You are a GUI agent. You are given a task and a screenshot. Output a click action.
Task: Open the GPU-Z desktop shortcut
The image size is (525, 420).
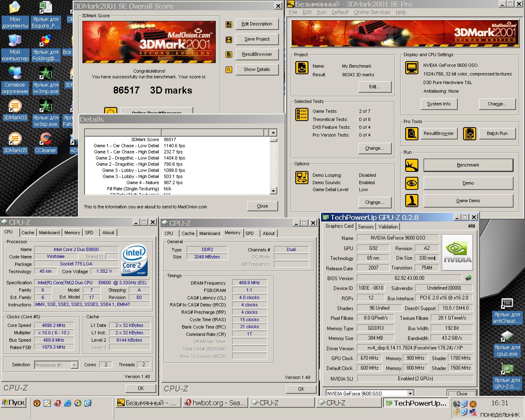click(507, 376)
